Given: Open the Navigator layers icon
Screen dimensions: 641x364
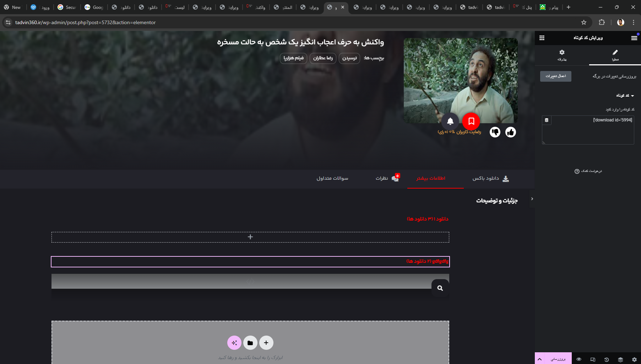Looking at the screenshot, I should click(620, 359).
